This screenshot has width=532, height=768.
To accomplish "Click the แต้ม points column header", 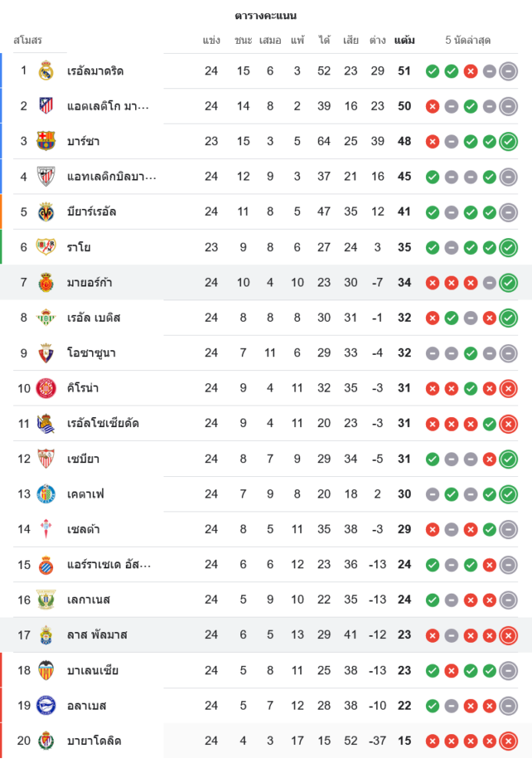I will coord(405,40).
